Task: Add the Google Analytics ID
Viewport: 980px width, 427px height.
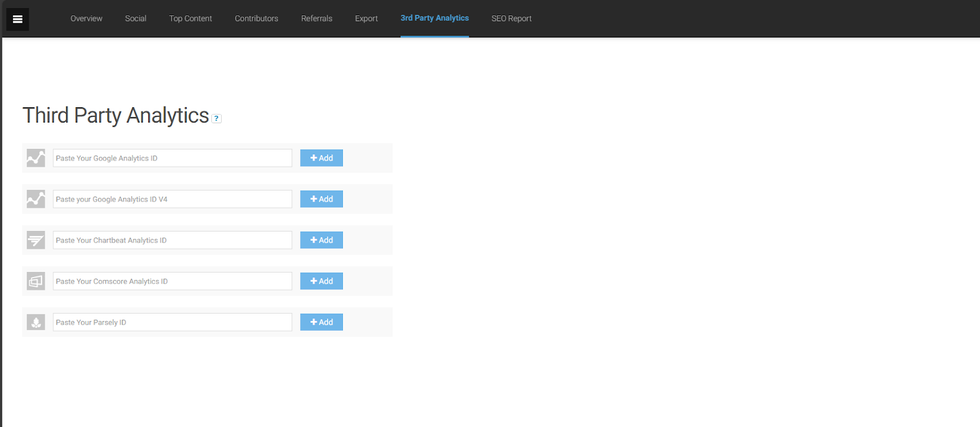Action: pos(321,158)
